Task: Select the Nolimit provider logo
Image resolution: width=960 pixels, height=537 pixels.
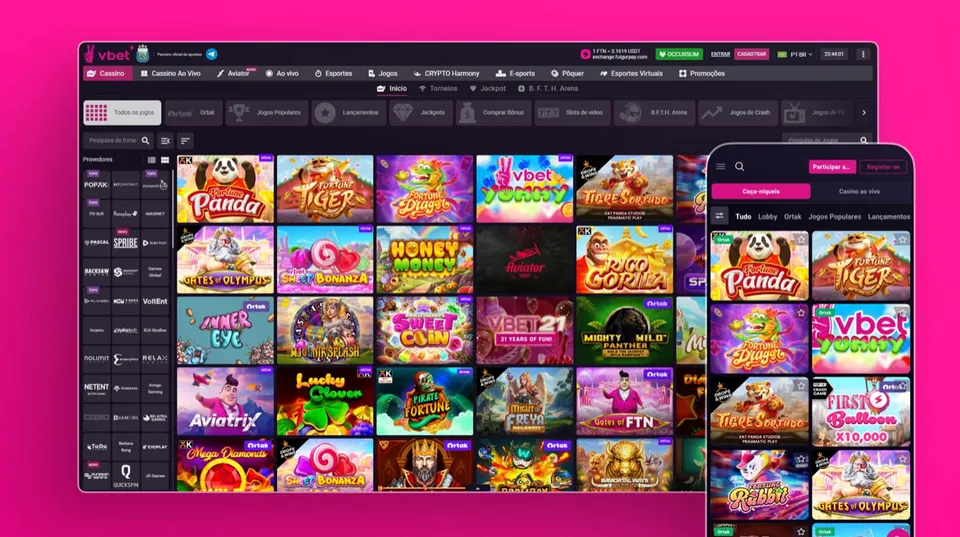Action: [x=96, y=359]
